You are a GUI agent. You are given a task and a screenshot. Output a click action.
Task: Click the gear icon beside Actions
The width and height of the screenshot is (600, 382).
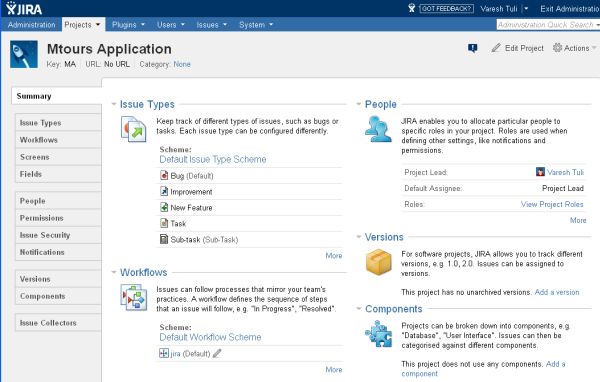tap(558, 48)
